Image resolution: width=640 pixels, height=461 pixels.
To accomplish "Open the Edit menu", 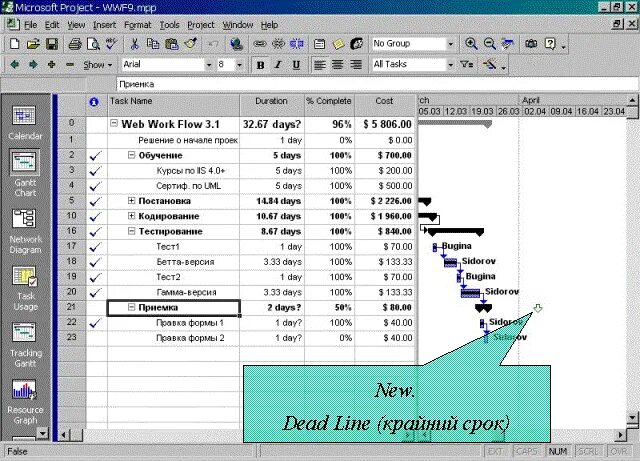I will (x=52, y=25).
